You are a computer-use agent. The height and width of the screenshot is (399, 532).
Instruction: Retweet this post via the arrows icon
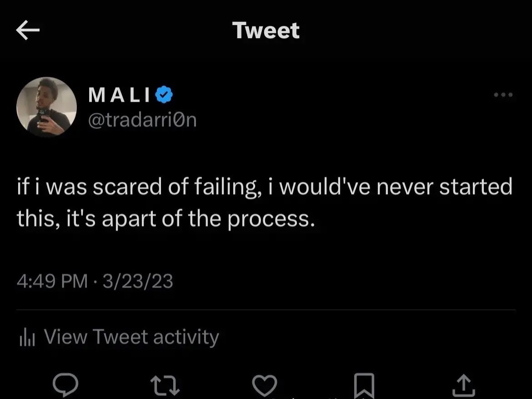pyautogui.click(x=165, y=385)
